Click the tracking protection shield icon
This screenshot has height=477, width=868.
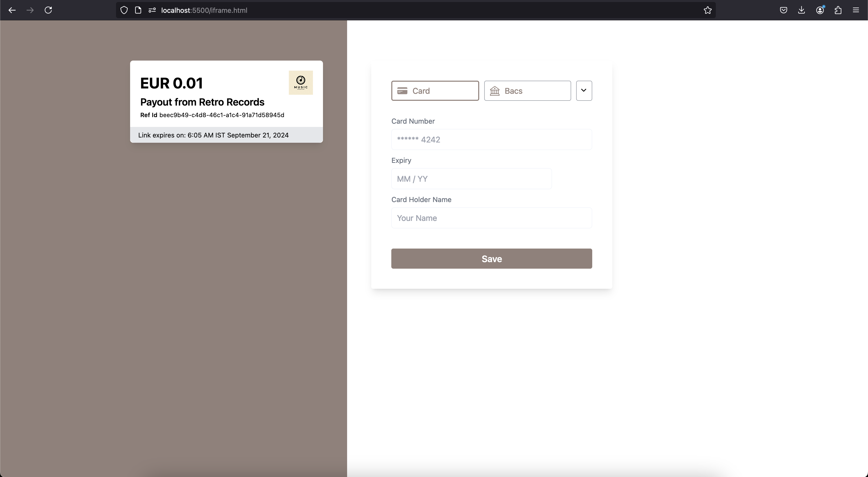[124, 10]
